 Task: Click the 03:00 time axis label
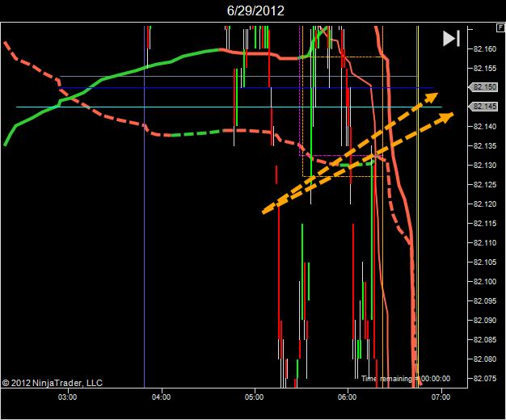(67, 397)
